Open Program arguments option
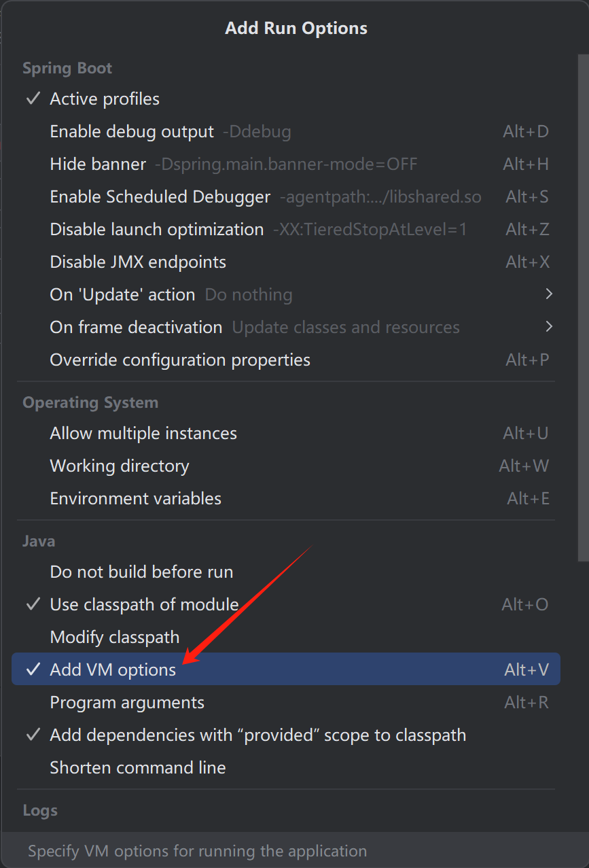 click(x=127, y=702)
